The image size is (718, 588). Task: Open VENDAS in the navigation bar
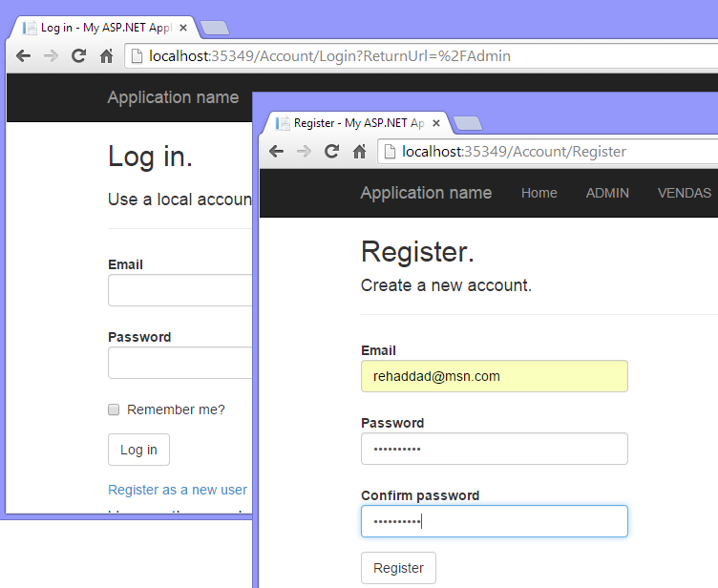pyautogui.click(x=685, y=193)
